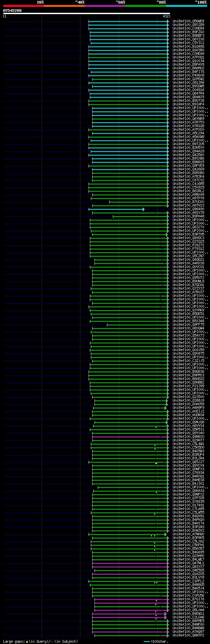Viewport: 210px width, 644px height.
Task: Click the green ~80% identity legend segment
Action: 146,6
